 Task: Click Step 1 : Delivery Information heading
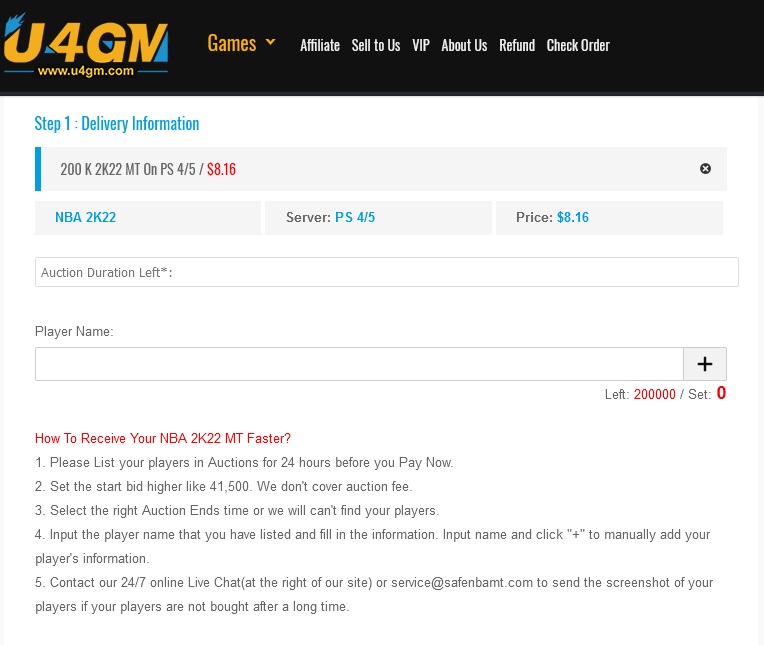pyautogui.click(x=116, y=124)
